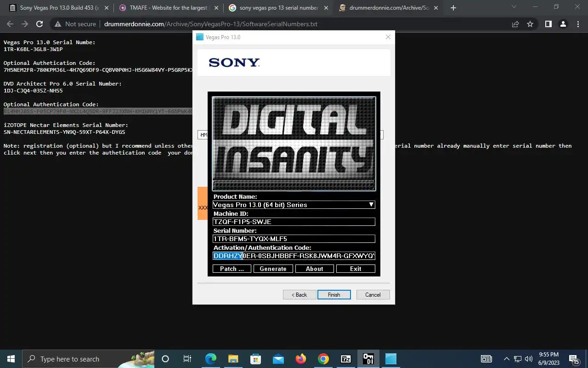Open File Explorer from the taskbar
The width and height of the screenshot is (588, 368).
pyautogui.click(x=233, y=359)
